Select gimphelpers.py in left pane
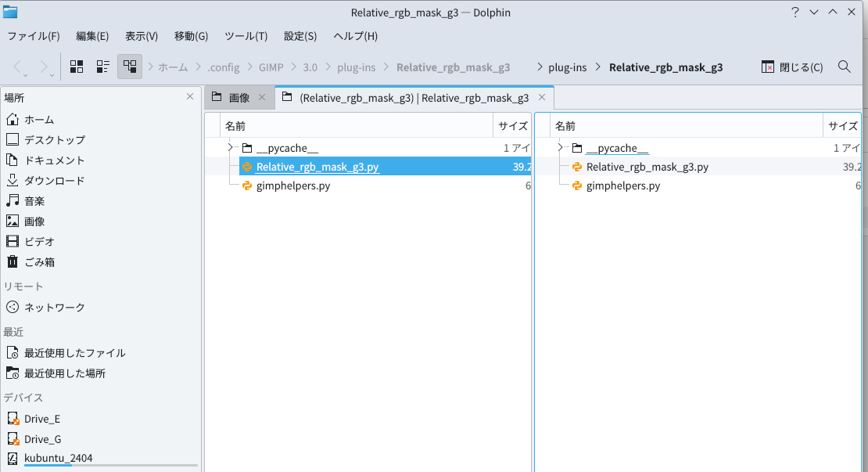 (292, 186)
